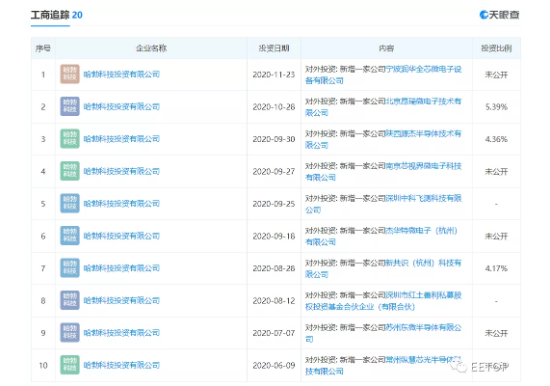Screen dimensions: 550x386
Task: Click the 投资比例 column header
Action: (x=496, y=48)
